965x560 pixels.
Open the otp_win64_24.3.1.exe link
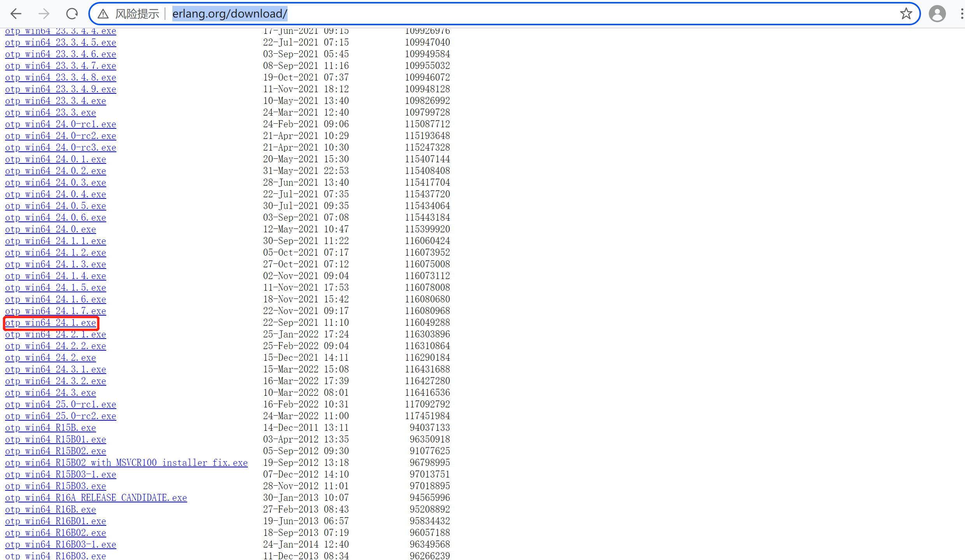click(56, 369)
